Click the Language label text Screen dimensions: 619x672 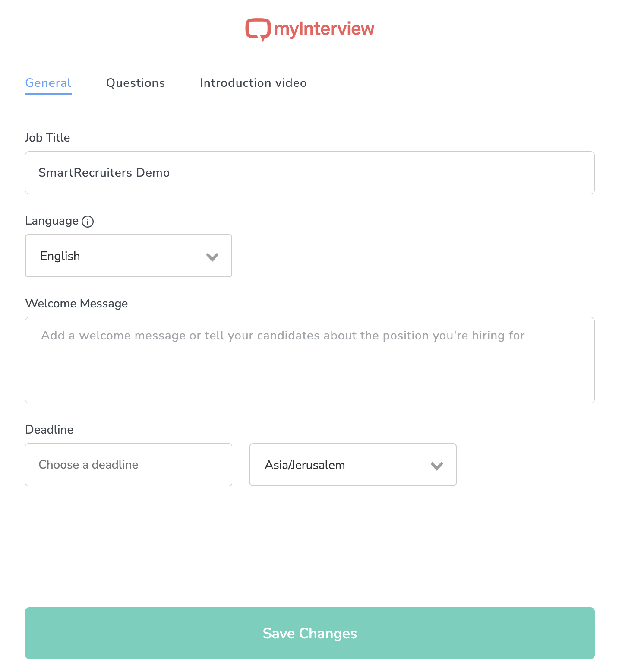pos(52,221)
